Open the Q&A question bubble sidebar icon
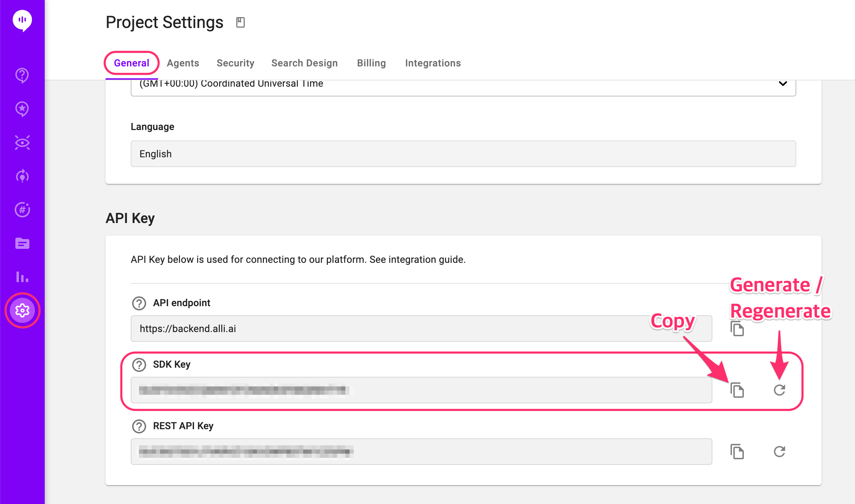 pos(22,75)
